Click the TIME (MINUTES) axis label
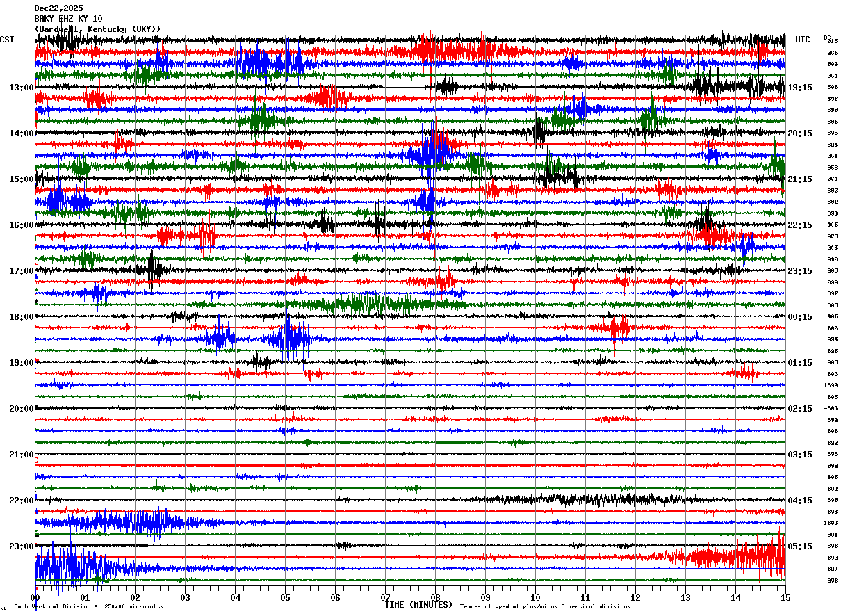841x616 pixels. coord(418,605)
